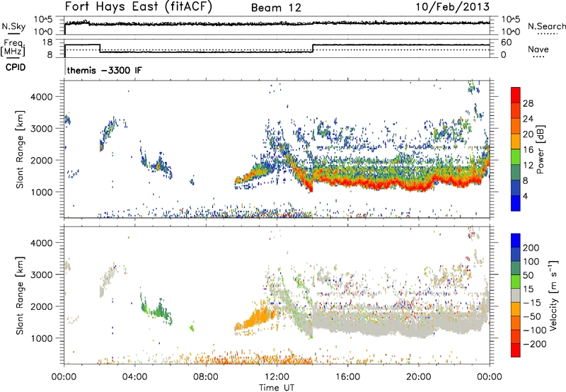Click "Slant Range [km]" on velocity panel
Screen dimensions: 566x392
[20, 296]
